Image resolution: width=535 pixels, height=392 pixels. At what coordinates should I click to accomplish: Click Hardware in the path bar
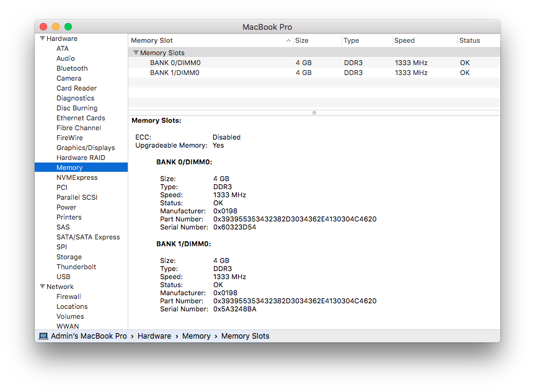(x=154, y=336)
